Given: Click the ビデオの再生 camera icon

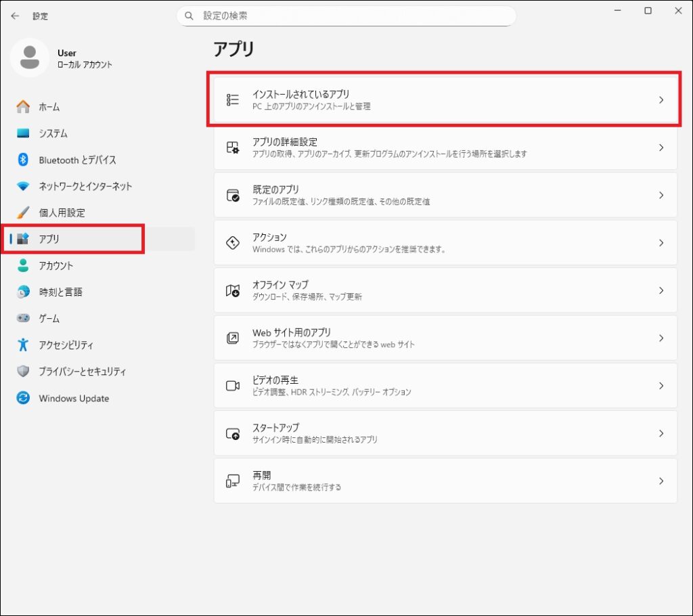Looking at the screenshot, I should pyautogui.click(x=233, y=385).
